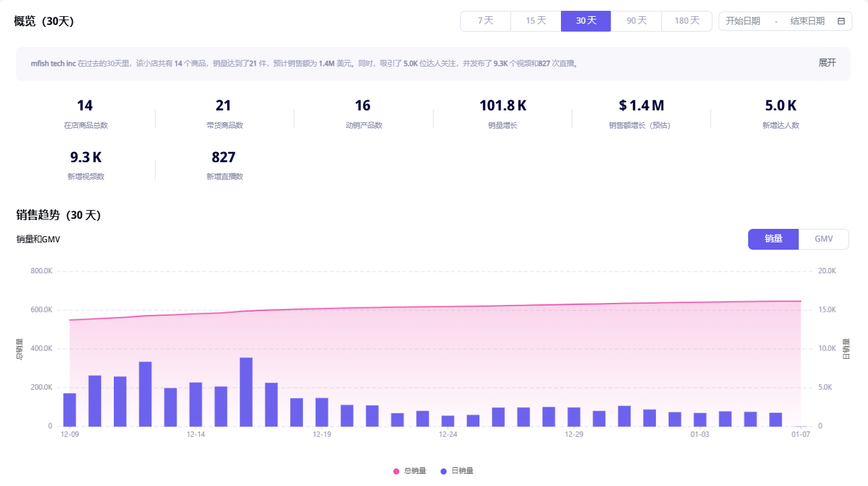Click the first bar at 12-09
Image resolution: width=868 pixels, height=486 pixels.
click(x=69, y=409)
